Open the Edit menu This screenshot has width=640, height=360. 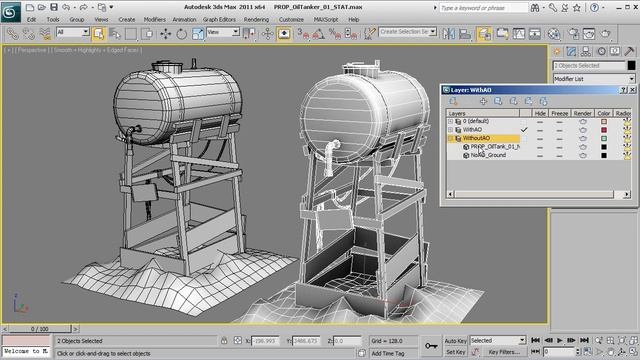point(31,19)
